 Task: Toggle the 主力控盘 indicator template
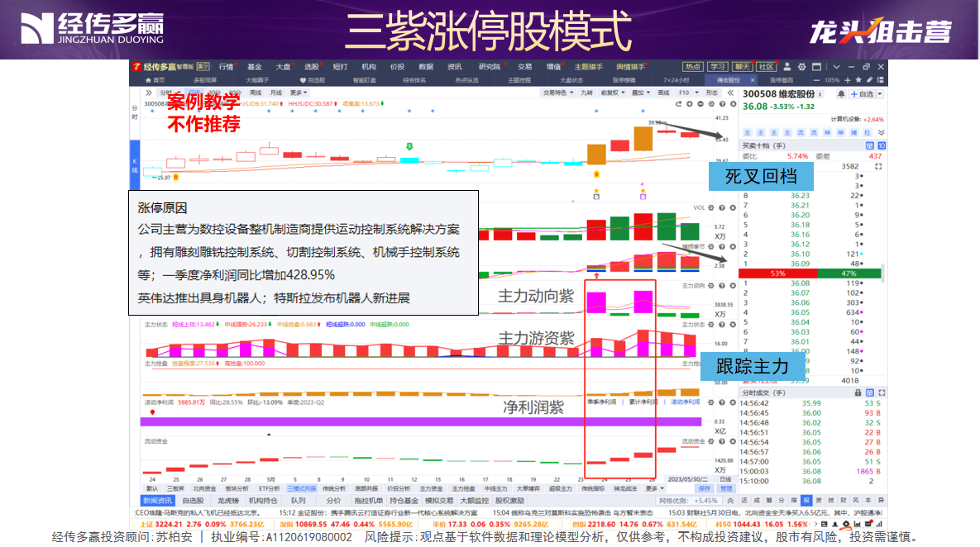[463, 489]
